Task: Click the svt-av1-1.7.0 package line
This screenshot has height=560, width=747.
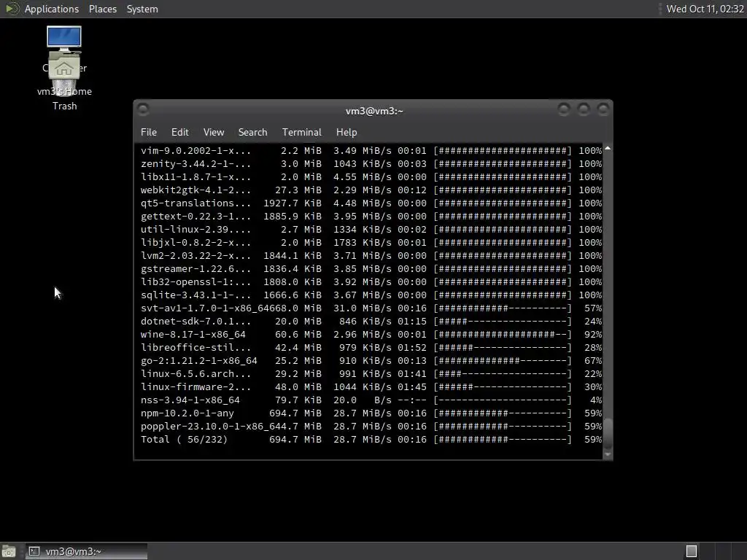Action: click(x=371, y=308)
